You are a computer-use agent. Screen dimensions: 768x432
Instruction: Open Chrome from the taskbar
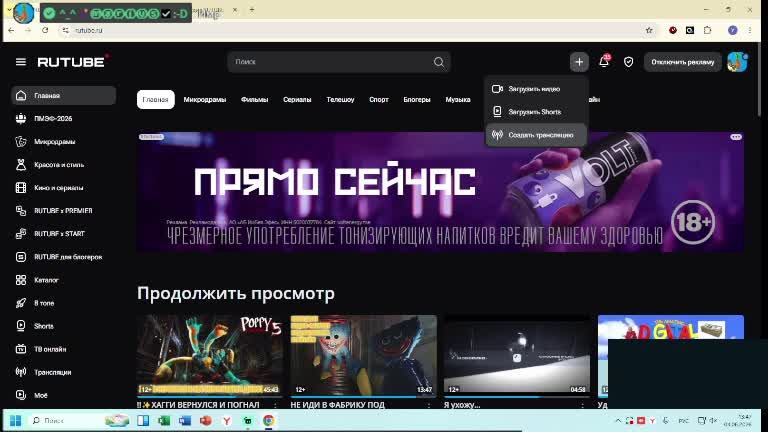[x=268, y=421]
